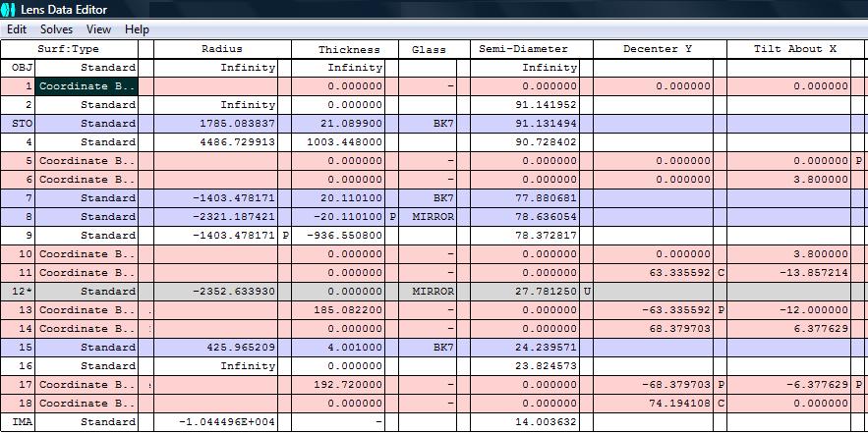Open the Solves menu
This screenshot has width=868, height=434.
(x=56, y=29)
